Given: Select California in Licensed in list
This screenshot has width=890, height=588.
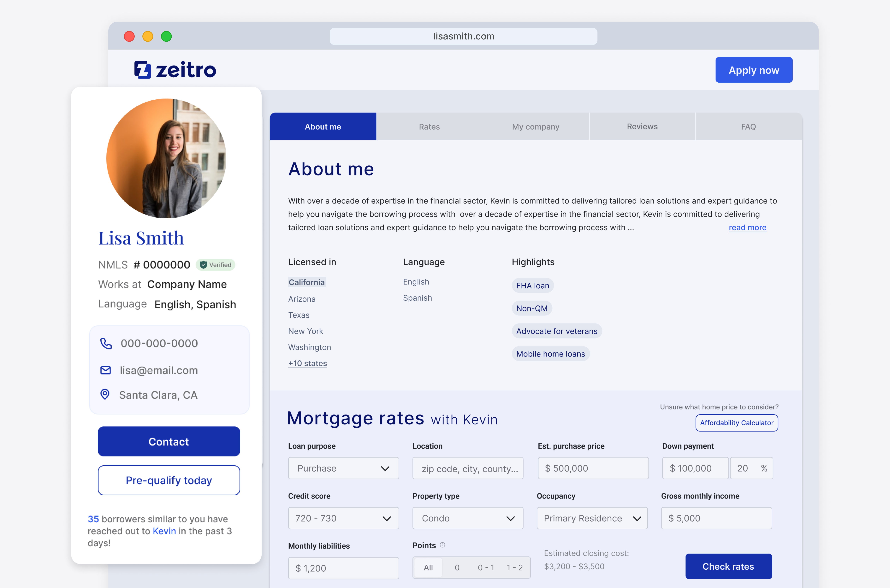Looking at the screenshot, I should pyautogui.click(x=307, y=282).
